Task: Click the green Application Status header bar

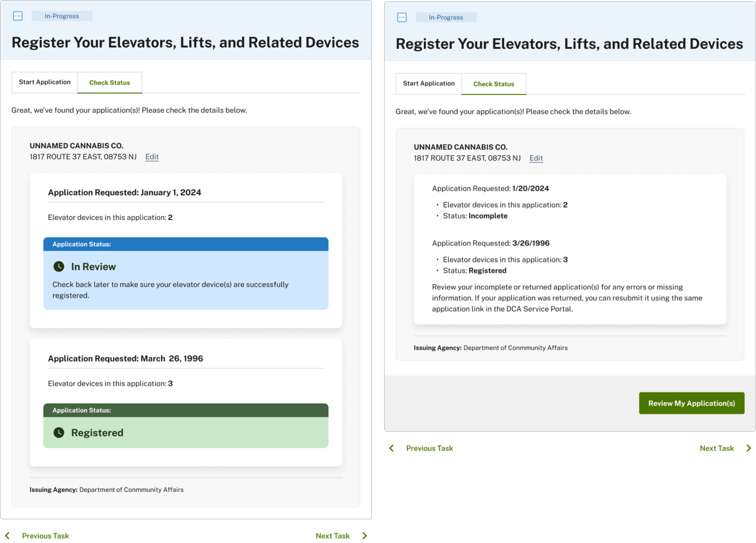Action: point(185,410)
